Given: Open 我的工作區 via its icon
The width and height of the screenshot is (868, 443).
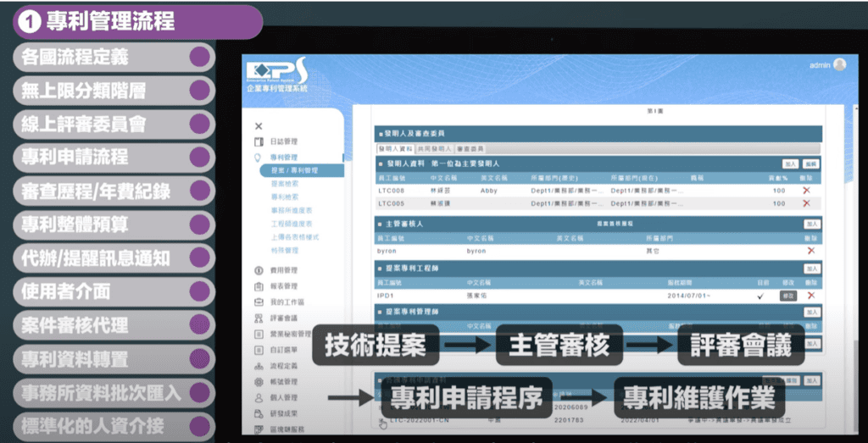Looking at the screenshot, I should tap(258, 302).
